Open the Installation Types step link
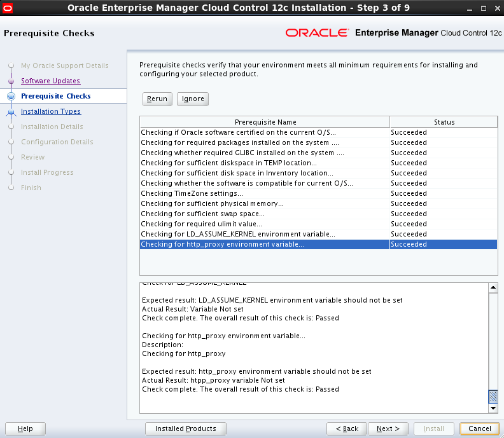The width and height of the screenshot is (504, 438). coord(51,111)
